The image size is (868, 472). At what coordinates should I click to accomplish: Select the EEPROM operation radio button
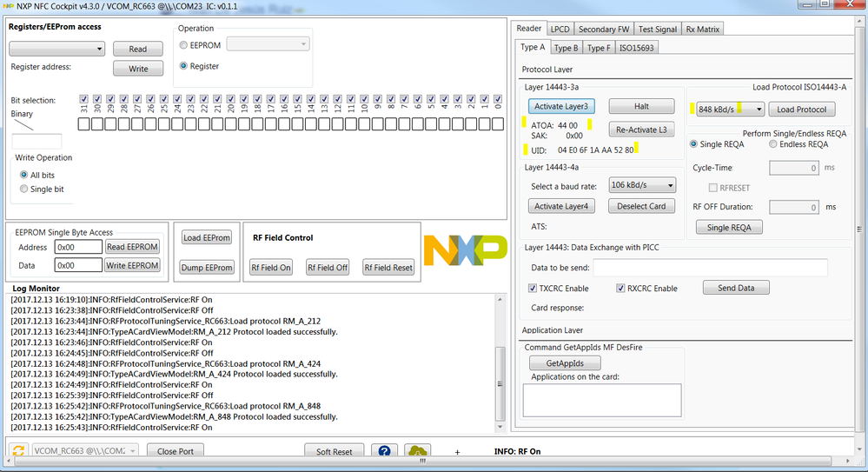(x=183, y=45)
